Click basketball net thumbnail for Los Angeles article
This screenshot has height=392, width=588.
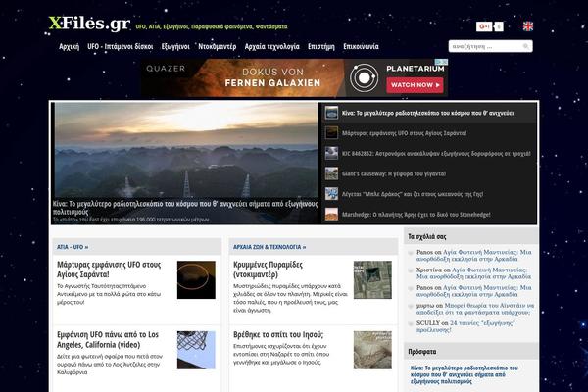coord(196,350)
